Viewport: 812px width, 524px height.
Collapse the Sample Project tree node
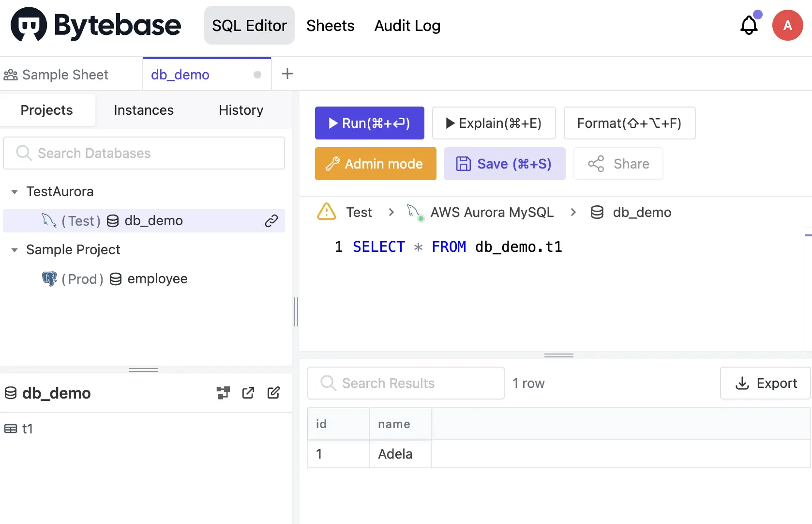pyautogui.click(x=15, y=250)
